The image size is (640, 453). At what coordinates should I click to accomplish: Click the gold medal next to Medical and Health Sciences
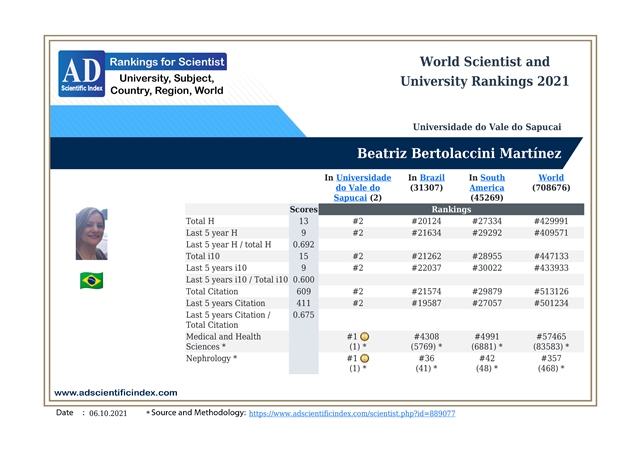[x=365, y=337]
